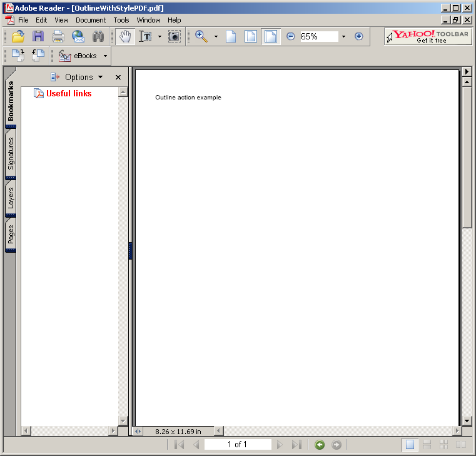Open the View menu
This screenshot has width=476, height=456.
coord(61,20)
